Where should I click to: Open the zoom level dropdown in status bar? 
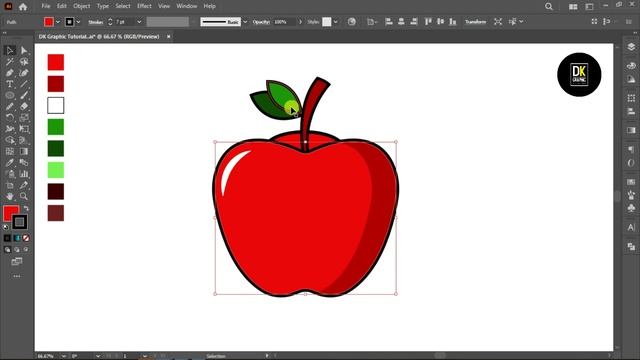[64, 356]
